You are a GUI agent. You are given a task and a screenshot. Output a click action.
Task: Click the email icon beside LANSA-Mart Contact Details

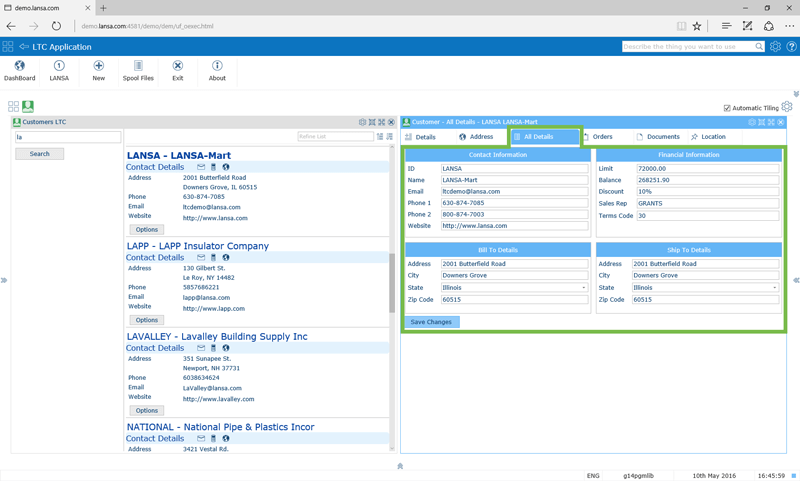[201, 167]
